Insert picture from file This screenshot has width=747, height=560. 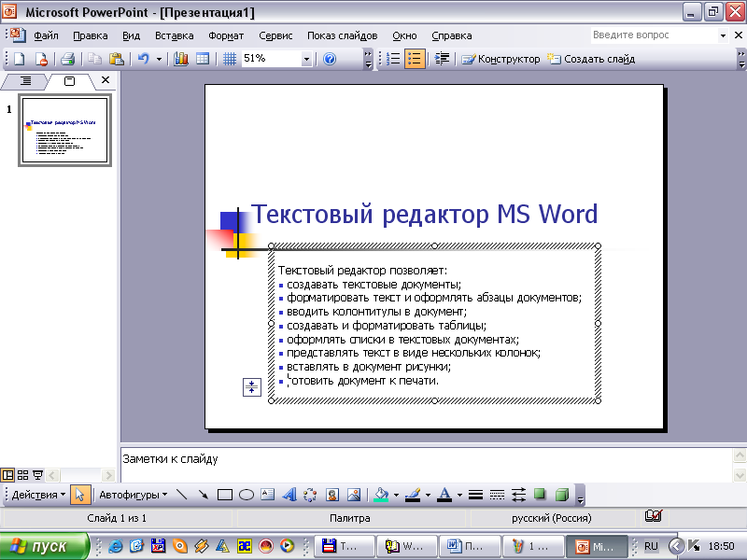pyautogui.click(x=354, y=495)
